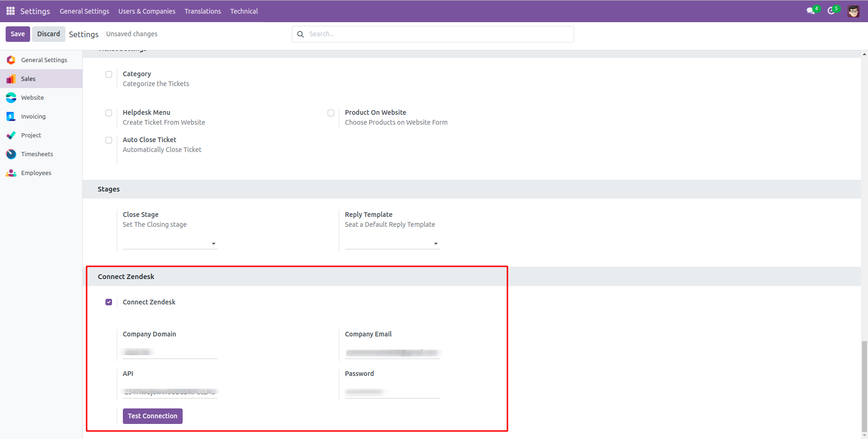The width and height of the screenshot is (868, 439).
Task: Open the Translations menu
Action: tap(203, 11)
